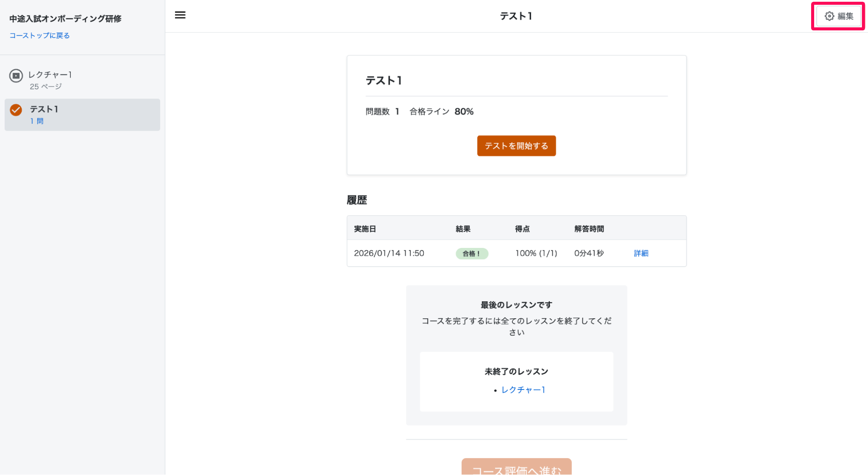The width and height of the screenshot is (868, 475).
Task: Start the test with テストを開始する
Action: tap(516, 146)
